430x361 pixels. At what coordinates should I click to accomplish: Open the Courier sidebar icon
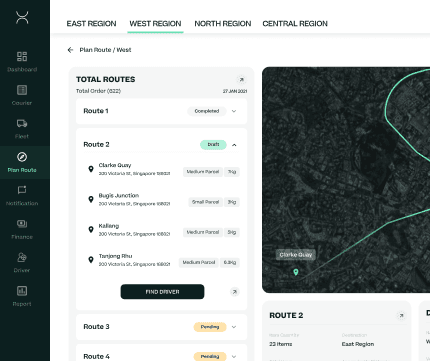coord(22,90)
